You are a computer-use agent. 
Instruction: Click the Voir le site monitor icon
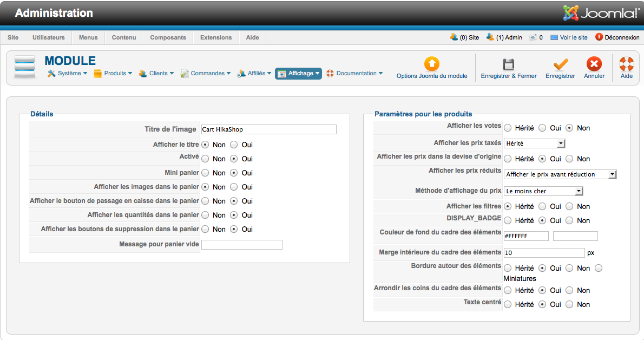[554, 38]
